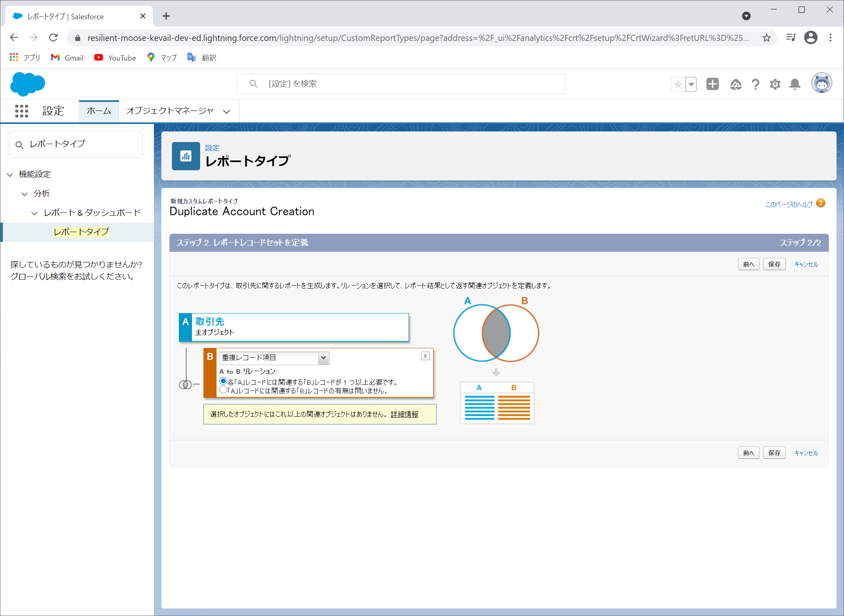Add page to favorites star icon
844x616 pixels.
(x=678, y=84)
